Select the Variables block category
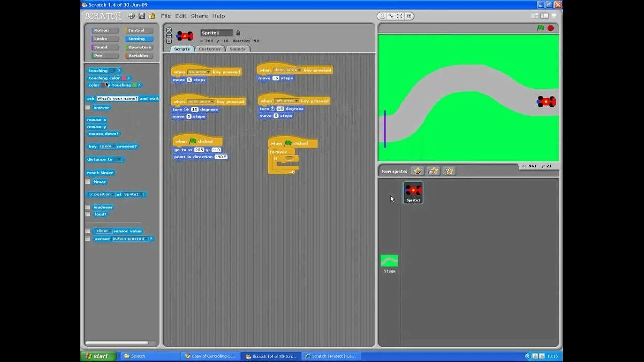The height and width of the screenshot is (362, 644). (139, 56)
